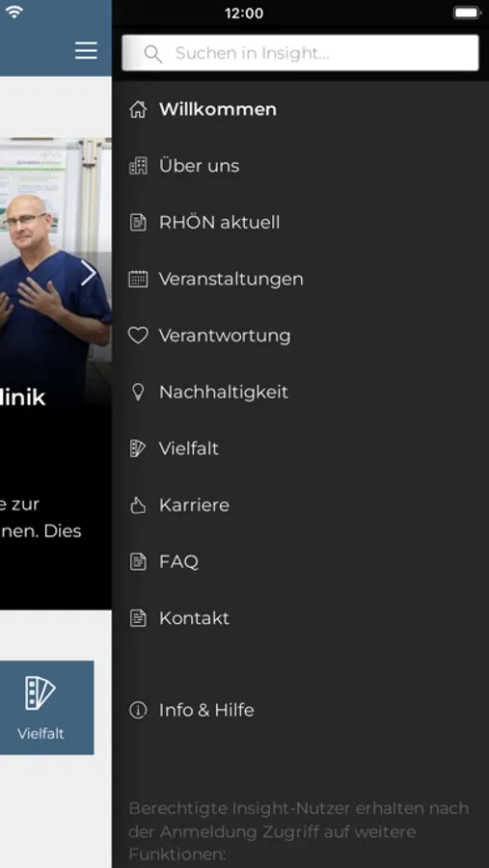This screenshot has height=868, width=489.
Task: Advance the image carousel with right chevron
Action: click(x=88, y=273)
